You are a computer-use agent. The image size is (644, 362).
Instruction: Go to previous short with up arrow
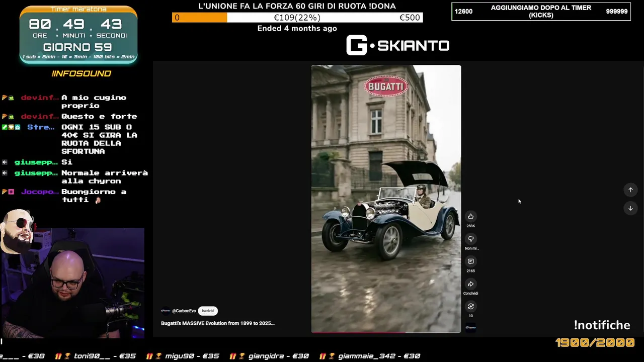pyautogui.click(x=630, y=190)
